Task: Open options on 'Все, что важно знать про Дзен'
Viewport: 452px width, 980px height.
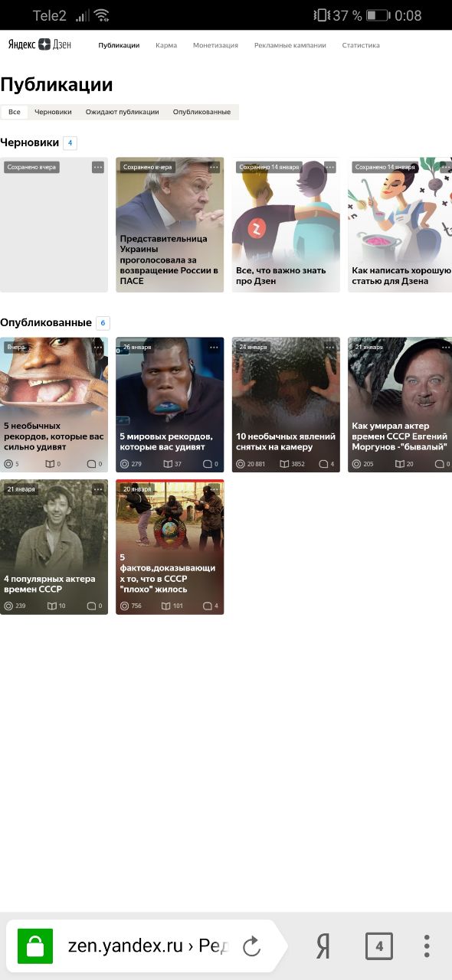Action: point(329,167)
